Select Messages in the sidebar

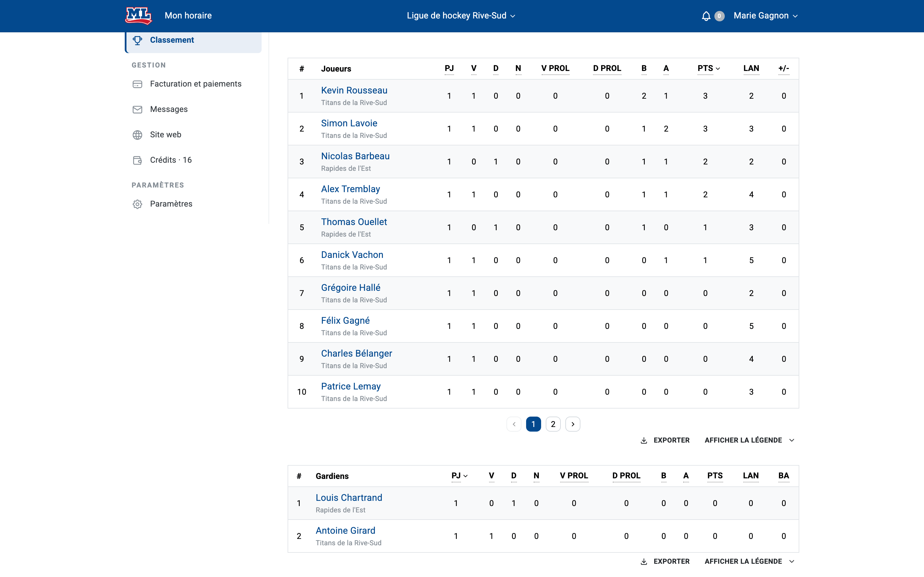(x=169, y=110)
